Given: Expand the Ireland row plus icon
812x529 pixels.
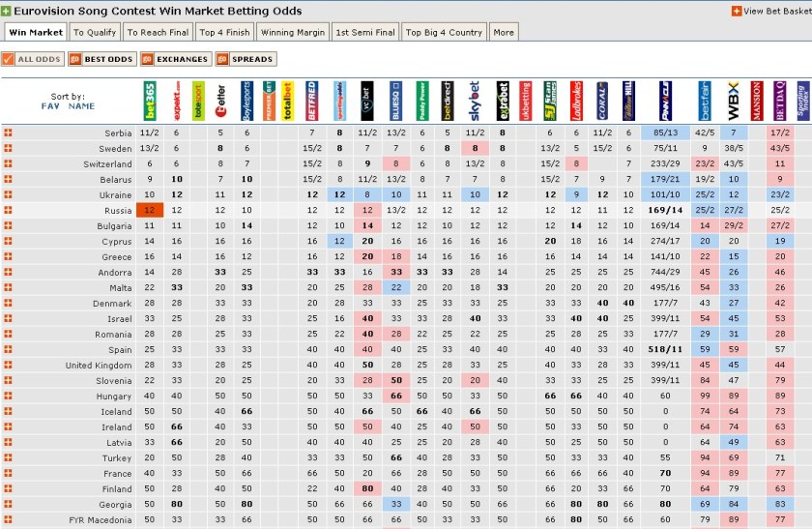Looking at the screenshot, I should (x=8, y=426).
